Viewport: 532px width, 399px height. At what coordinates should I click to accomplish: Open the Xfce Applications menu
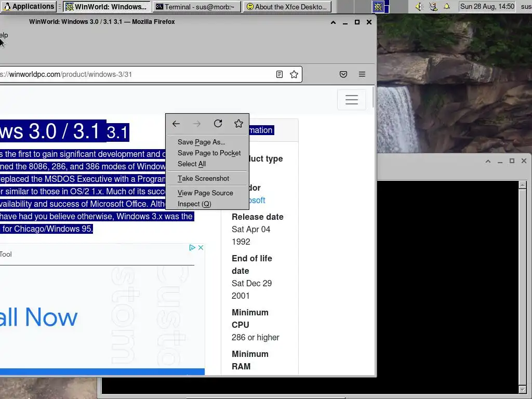point(29,6)
